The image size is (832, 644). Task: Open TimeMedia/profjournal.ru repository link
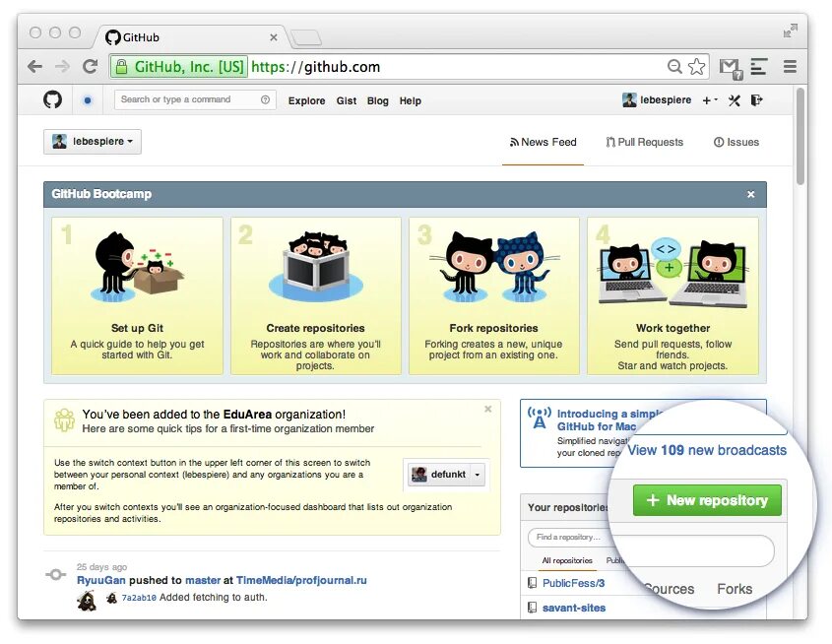click(x=301, y=580)
